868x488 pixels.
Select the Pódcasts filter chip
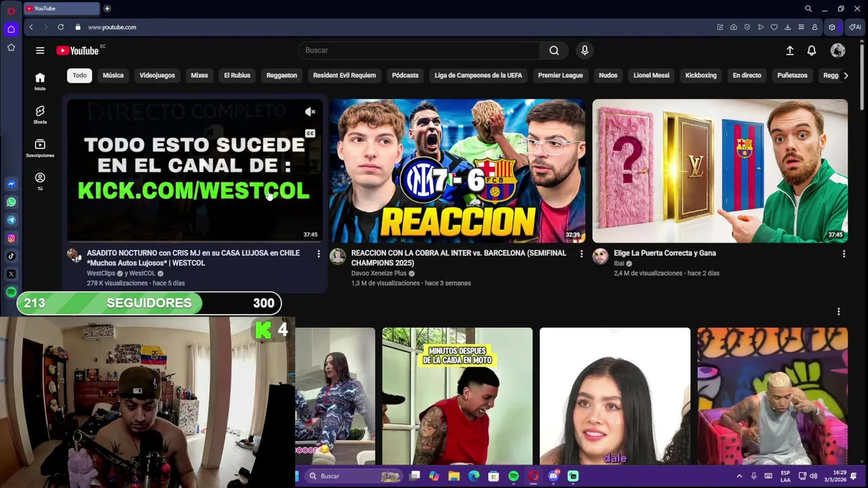tap(405, 75)
